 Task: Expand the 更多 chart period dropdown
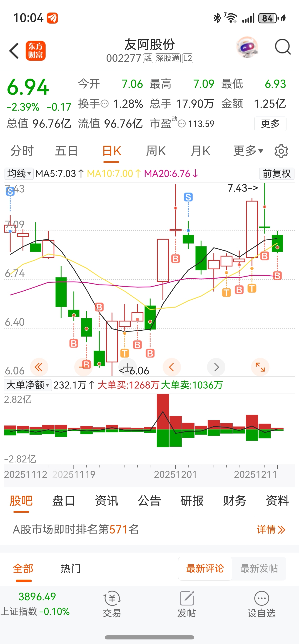tap(248, 151)
